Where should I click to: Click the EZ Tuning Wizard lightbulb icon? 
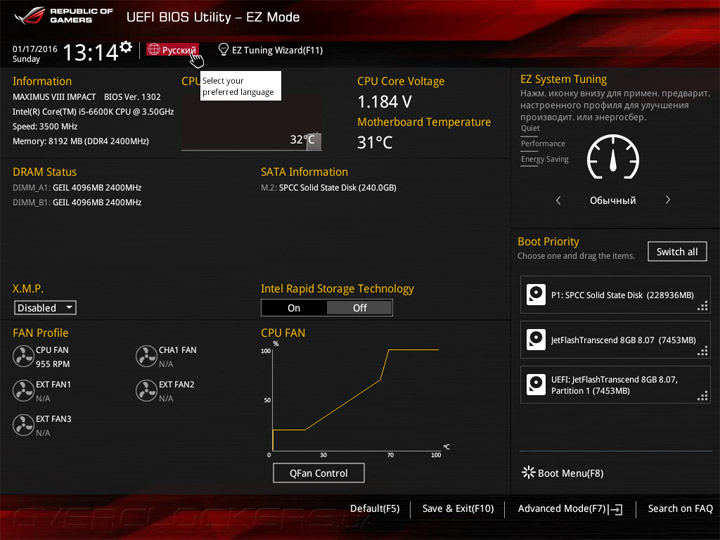[223, 49]
